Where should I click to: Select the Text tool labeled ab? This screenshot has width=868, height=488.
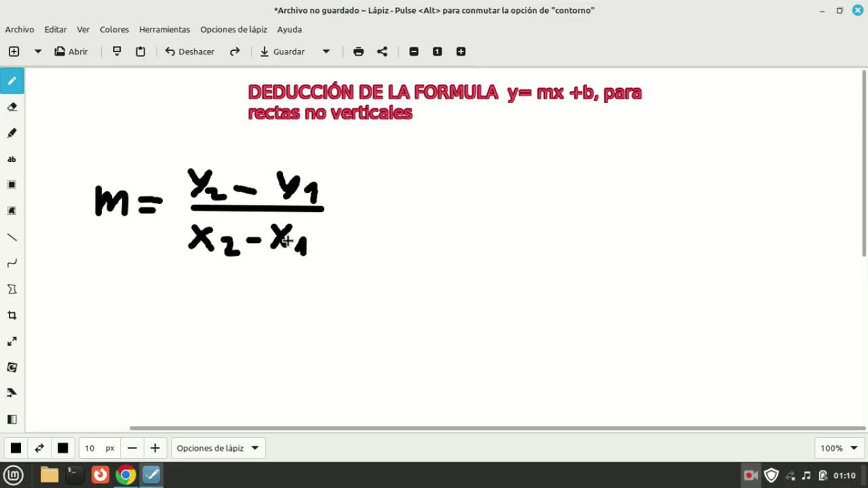[x=12, y=159]
